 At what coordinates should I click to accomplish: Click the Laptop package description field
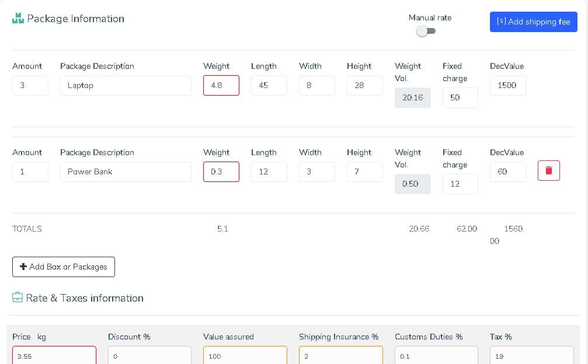tap(126, 85)
